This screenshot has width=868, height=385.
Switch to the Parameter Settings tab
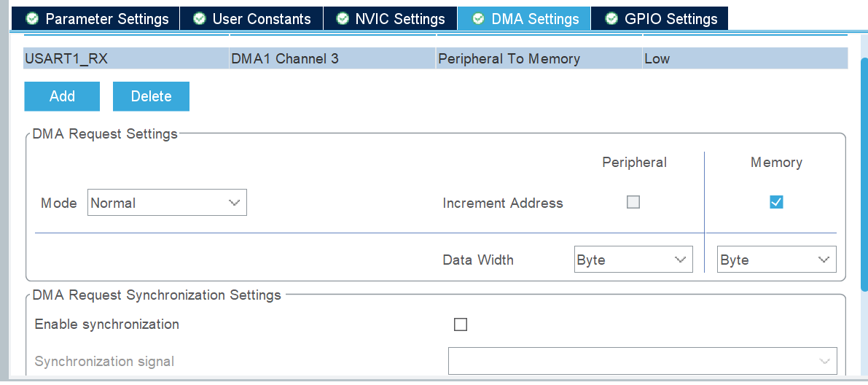pos(98,19)
